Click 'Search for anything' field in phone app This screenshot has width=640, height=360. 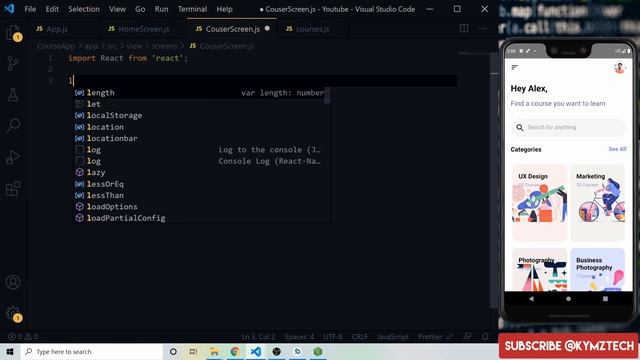point(568,127)
